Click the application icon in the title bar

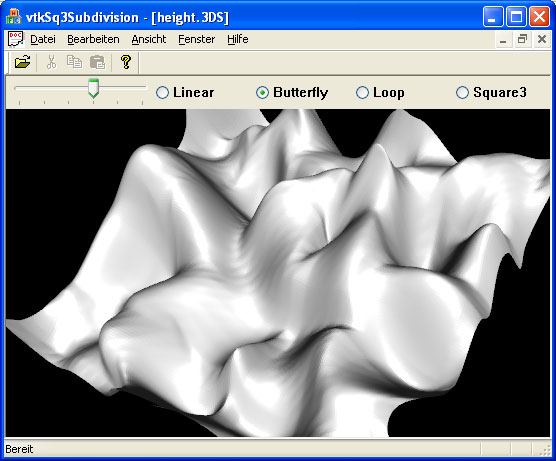click(14, 17)
